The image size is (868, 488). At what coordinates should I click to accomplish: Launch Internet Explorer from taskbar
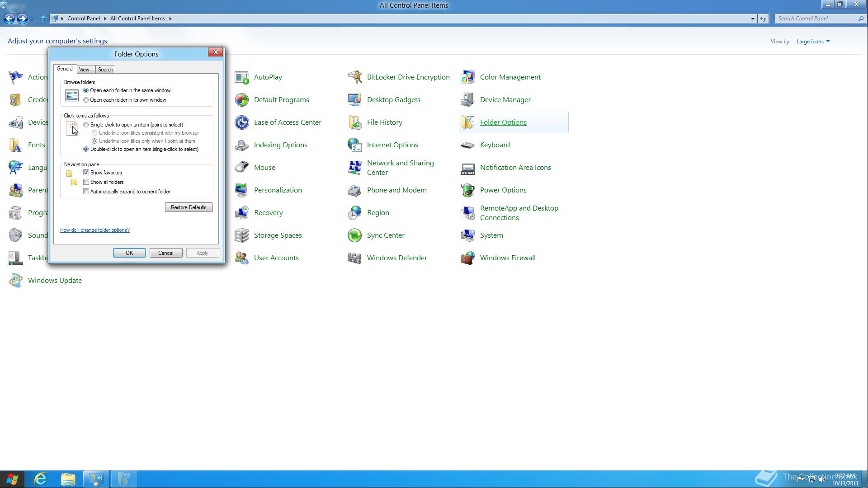40,479
